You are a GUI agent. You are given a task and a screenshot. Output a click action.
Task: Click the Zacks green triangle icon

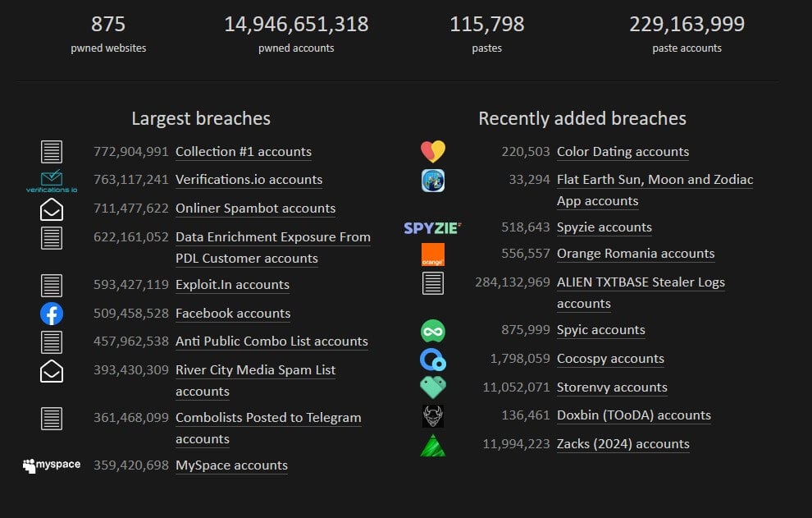coord(432,445)
